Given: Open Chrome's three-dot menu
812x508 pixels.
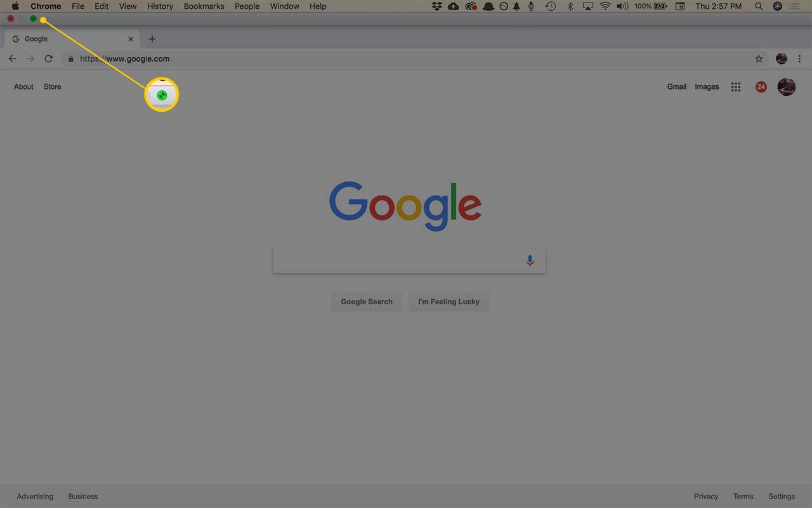Looking at the screenshot, I should [799, 58].
